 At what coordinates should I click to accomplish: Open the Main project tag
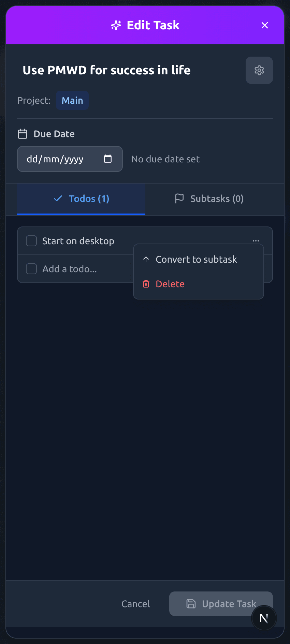coord(72,100)
